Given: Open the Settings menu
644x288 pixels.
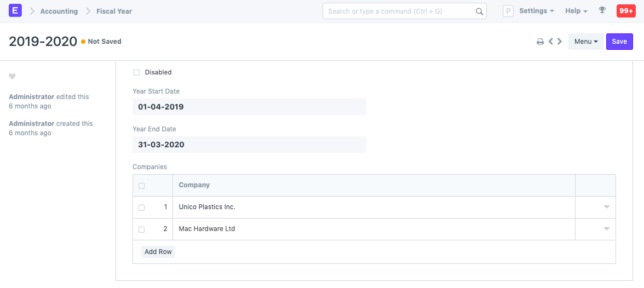Looking at the screenshot, I should click(536, 11).
